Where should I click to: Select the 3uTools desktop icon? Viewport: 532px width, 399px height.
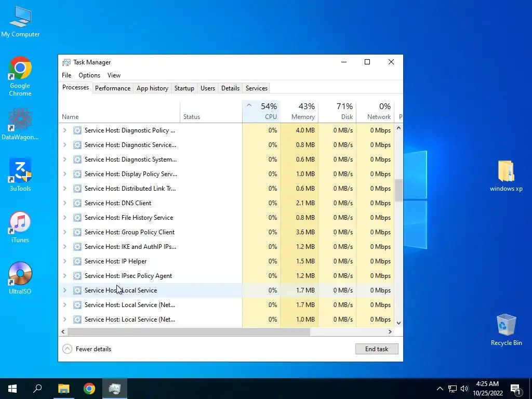point(20,175)
